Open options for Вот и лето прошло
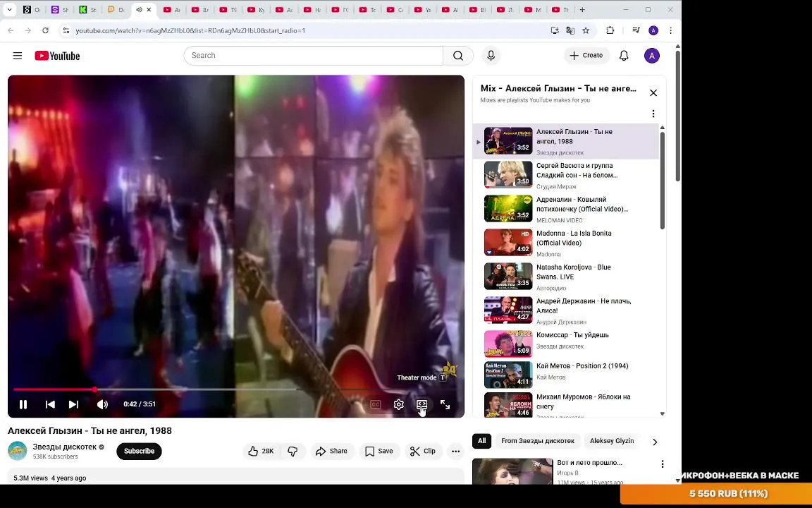 662,464
